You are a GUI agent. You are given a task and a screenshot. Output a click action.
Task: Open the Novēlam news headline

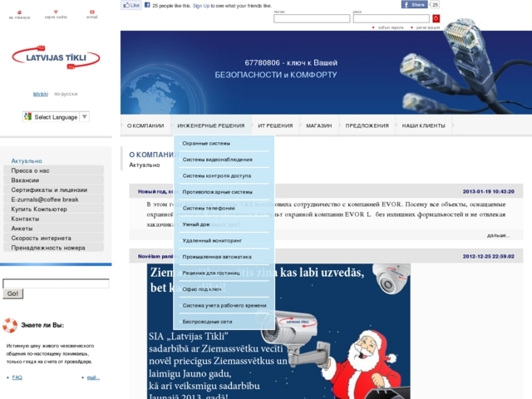pos(155,257)
